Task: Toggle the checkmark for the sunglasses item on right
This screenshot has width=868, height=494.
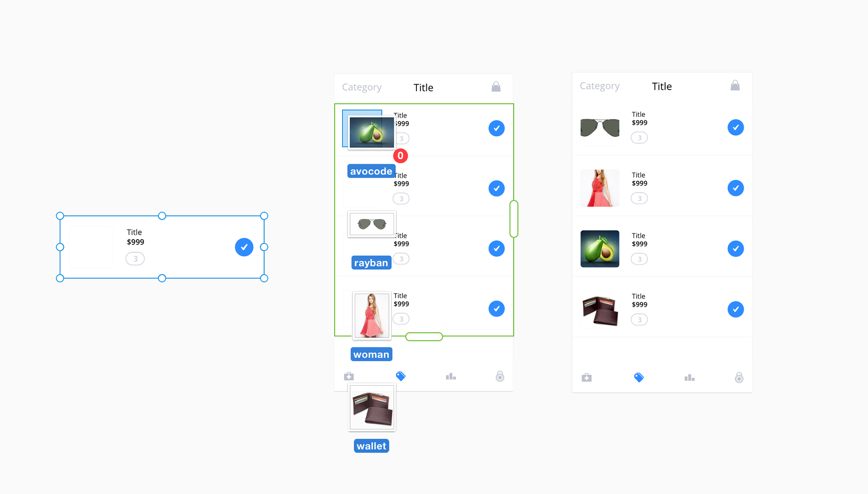Action: (x=735, y=127)
